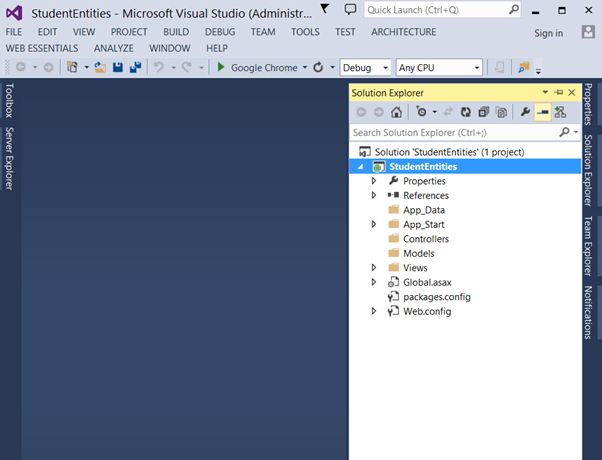Open the WEB ESSENTIALS menu
The height and width of the screenshot is (460, 602).
42,48
